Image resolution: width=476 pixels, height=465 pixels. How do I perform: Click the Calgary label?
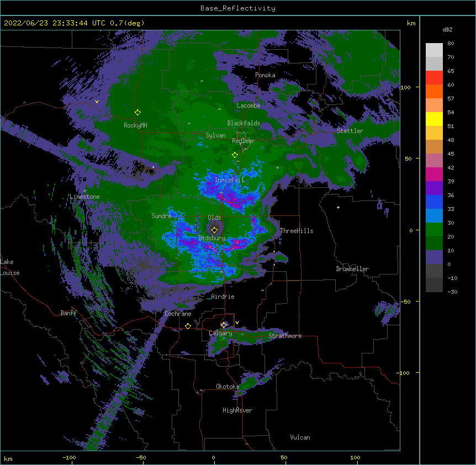(x=221, y=333)
